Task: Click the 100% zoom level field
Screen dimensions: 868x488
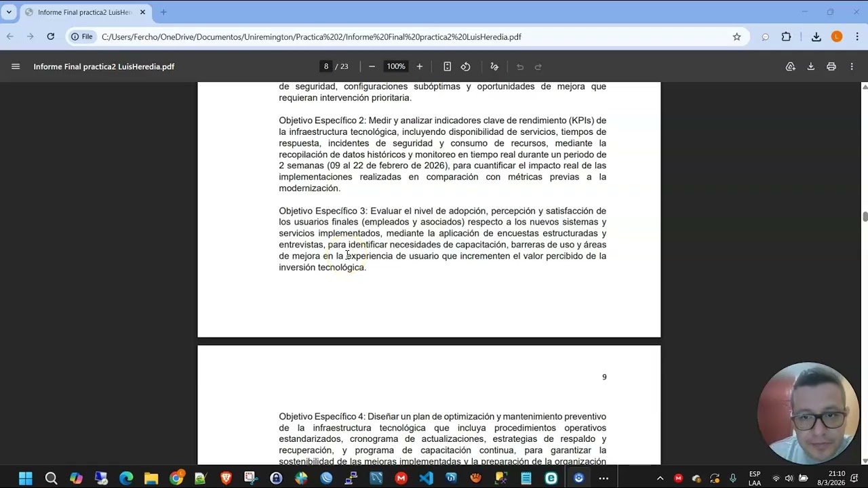Action: (396, 66)
